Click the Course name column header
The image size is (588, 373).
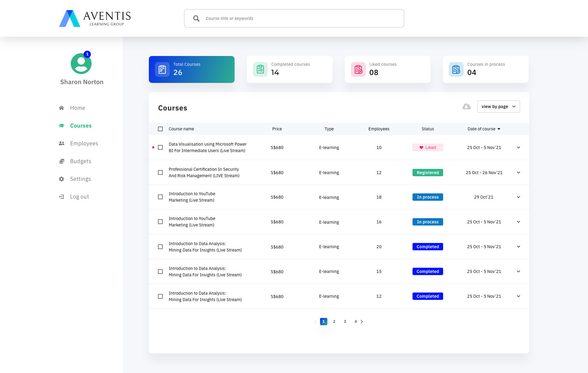pos(181,129)
